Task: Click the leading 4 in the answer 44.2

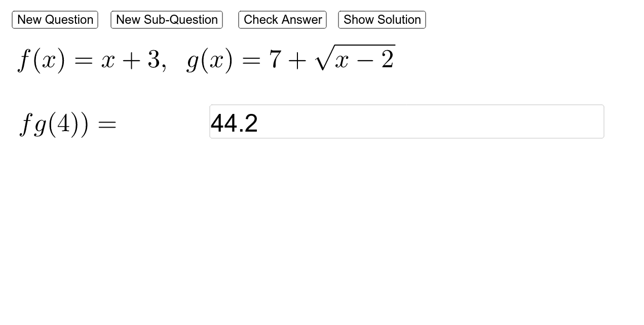Action: [x=216, y=124]
